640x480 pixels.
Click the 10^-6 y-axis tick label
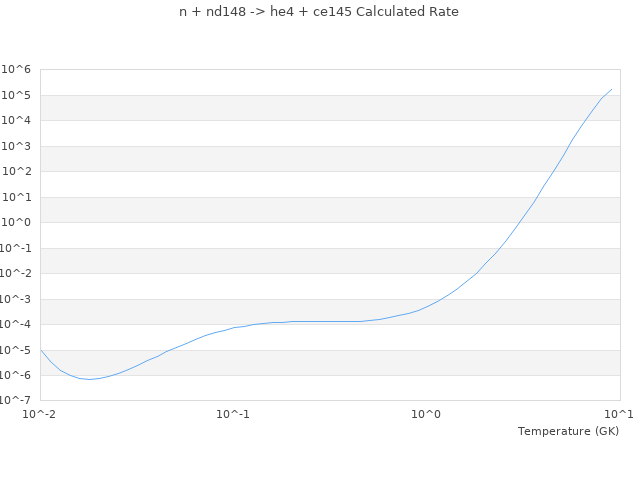coord(15,376)
